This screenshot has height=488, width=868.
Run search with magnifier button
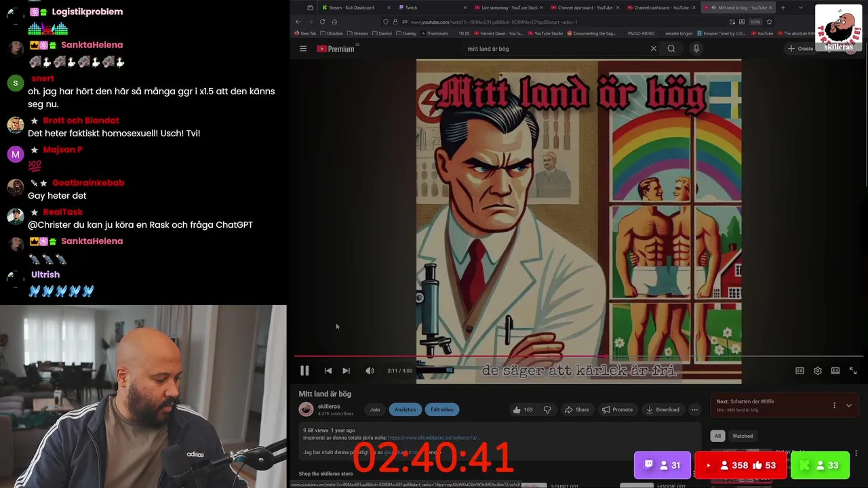671,49
